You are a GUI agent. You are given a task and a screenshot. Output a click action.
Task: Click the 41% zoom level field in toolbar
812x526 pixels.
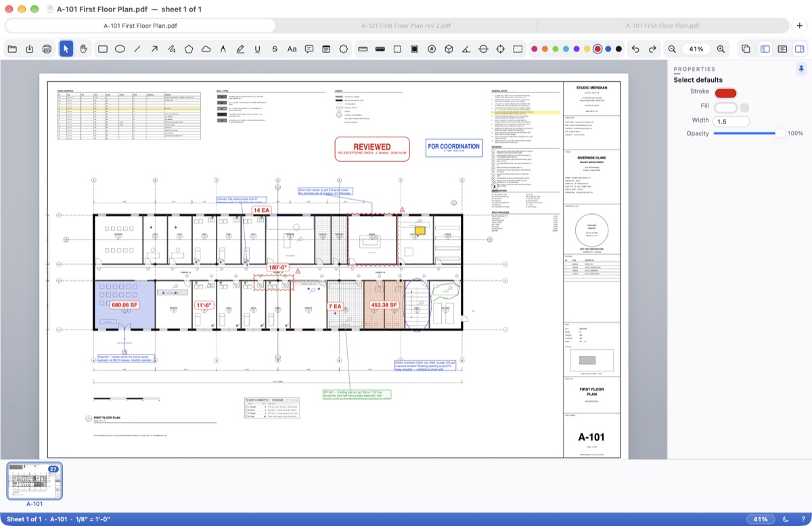coord(696,49)
